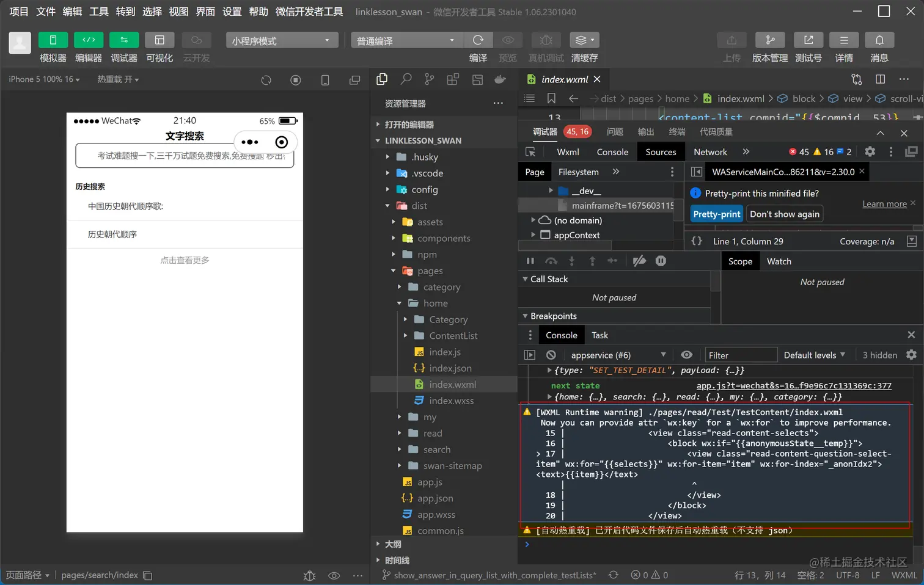The width and height of the screenshot is (924, 585).
Task: Switch to the Wxml tab in devtools
Action: pyautogui.click(x=568, y=152)
